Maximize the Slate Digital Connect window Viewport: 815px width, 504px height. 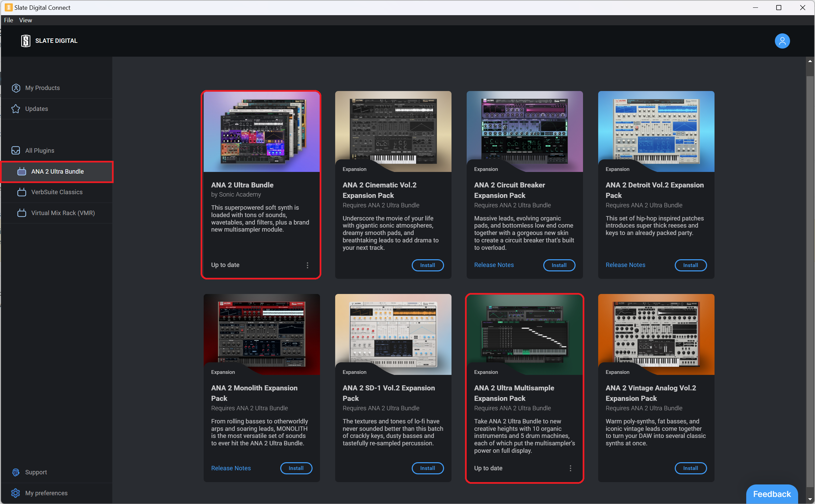[779, 7]
